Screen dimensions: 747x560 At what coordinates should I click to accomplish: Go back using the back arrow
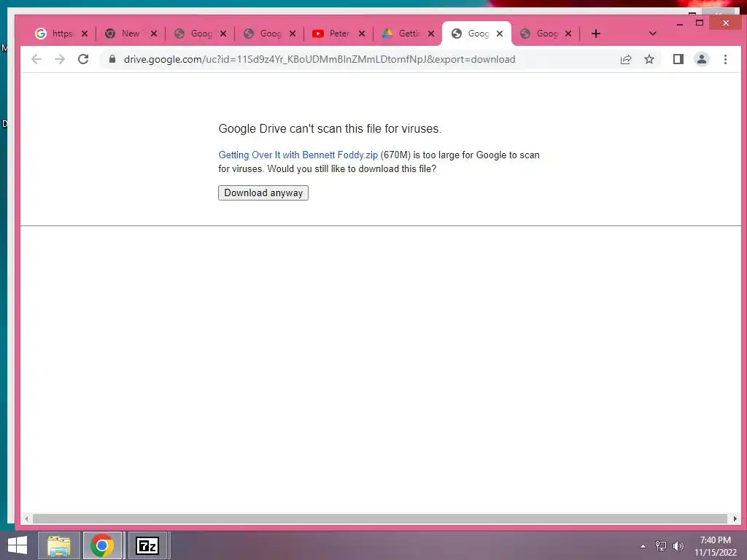click(36, 59)
